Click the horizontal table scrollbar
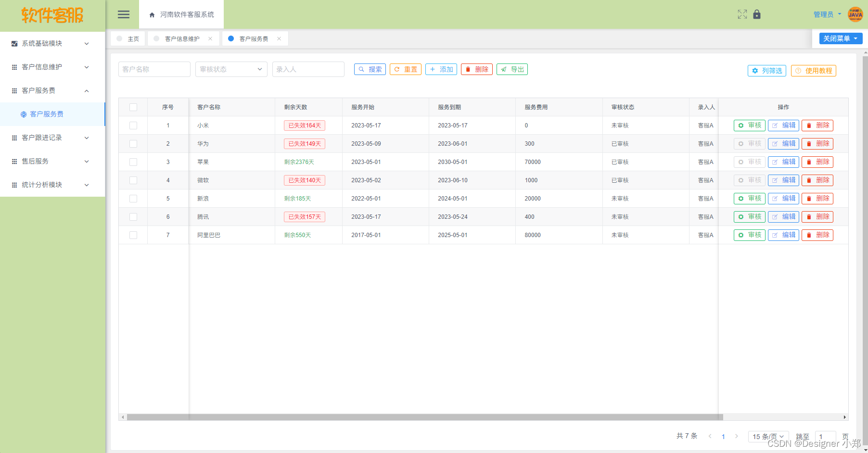This screenshot has width=868, height=453. (x=425, y=417)
